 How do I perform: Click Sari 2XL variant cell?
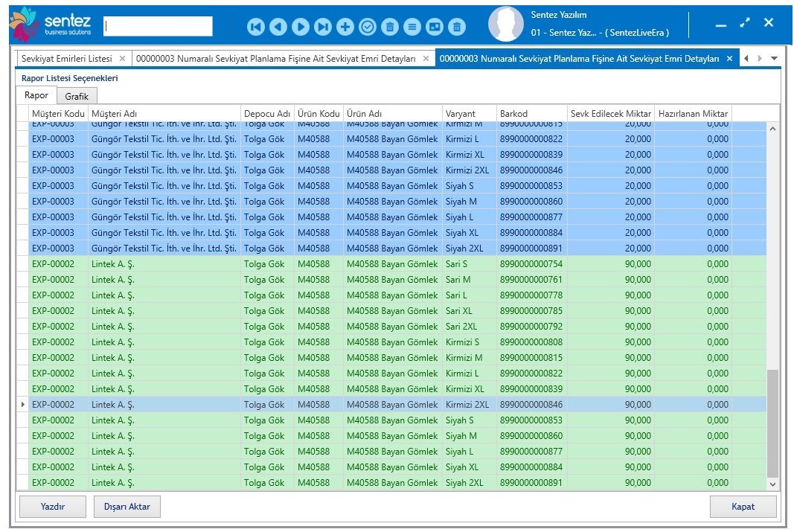pos(469,327)
